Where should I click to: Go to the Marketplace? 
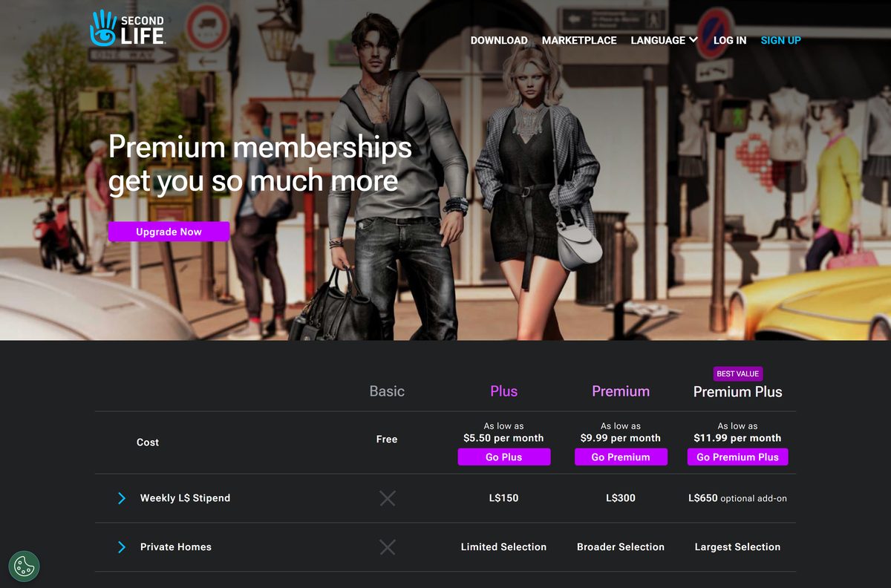579,40
